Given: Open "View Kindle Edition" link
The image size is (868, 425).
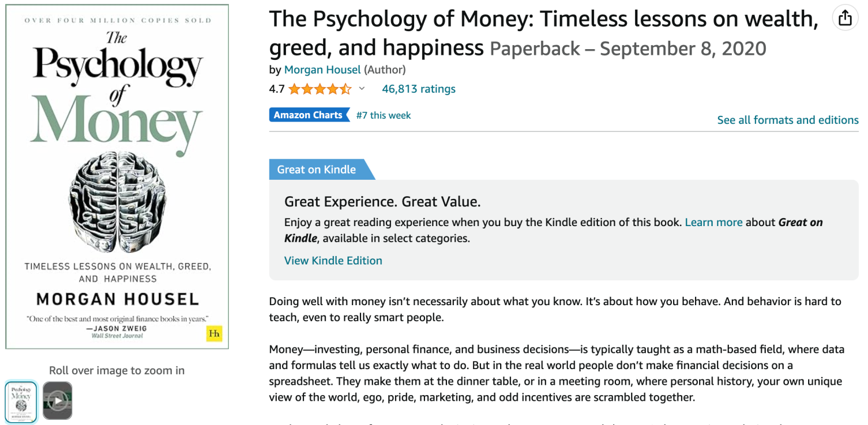Looking at the screenshot, I should pyautogui.click(x=333, y=261).
